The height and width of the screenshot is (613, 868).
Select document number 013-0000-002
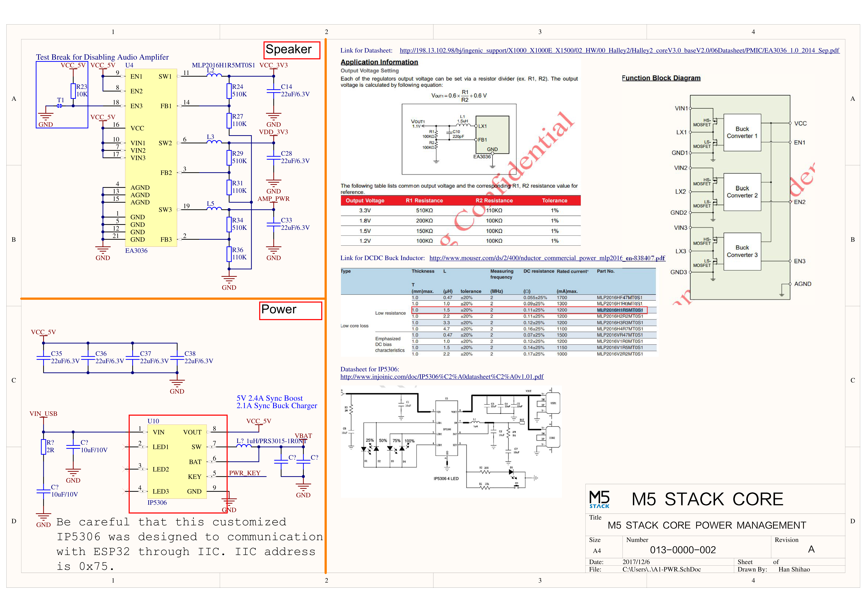tap(683, 550)
